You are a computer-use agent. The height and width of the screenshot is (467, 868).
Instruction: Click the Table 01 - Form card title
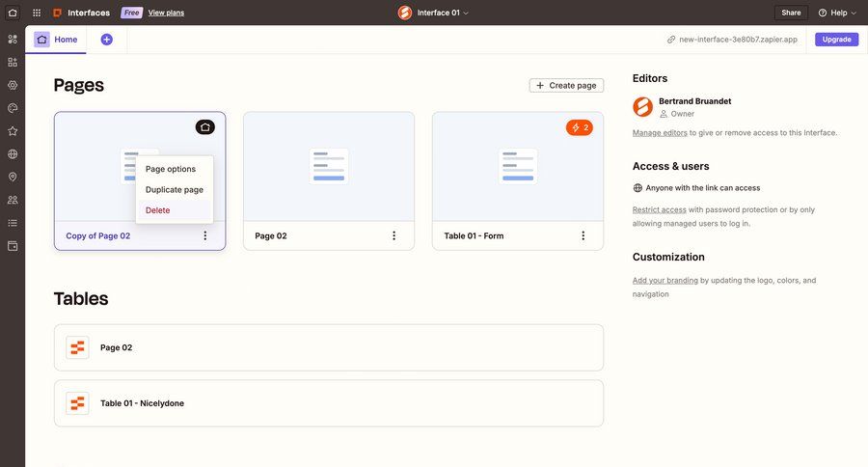coord(474,236)
